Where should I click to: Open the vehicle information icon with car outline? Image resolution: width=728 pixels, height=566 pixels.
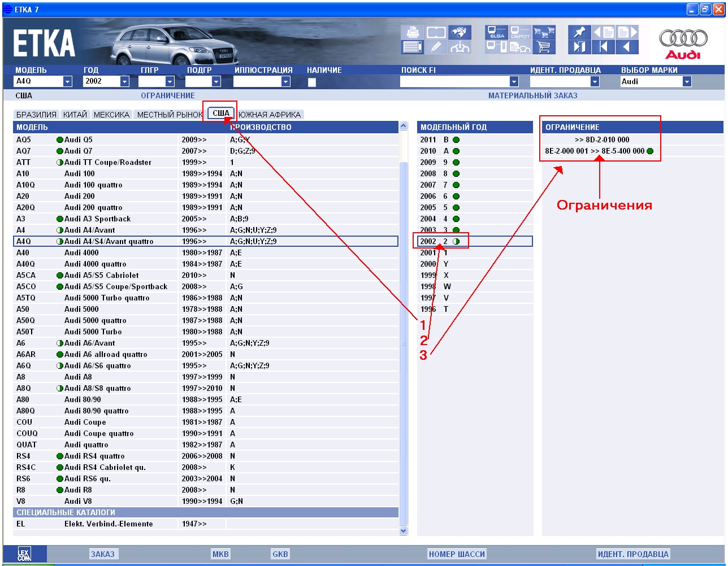[460, 47]
